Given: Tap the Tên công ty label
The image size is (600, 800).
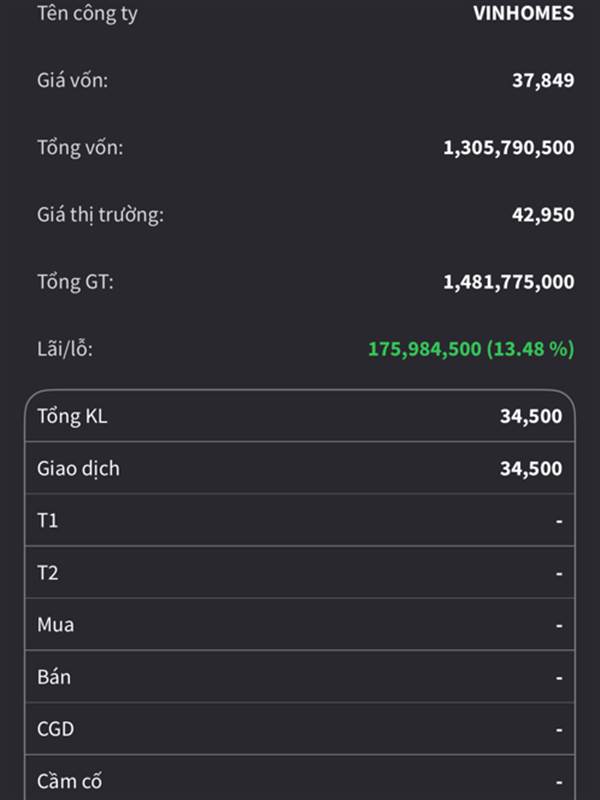Looking at the screenshot, I should (x=87, y=14).
